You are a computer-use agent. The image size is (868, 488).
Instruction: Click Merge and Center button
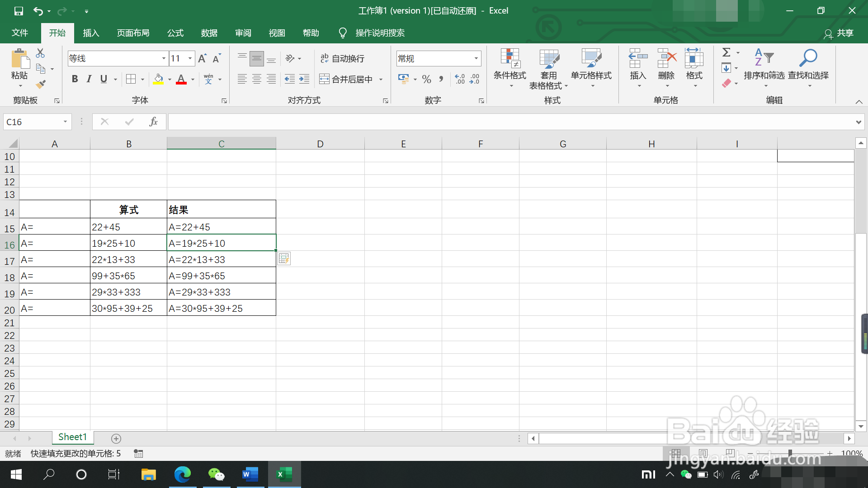[x=346, y=79]
